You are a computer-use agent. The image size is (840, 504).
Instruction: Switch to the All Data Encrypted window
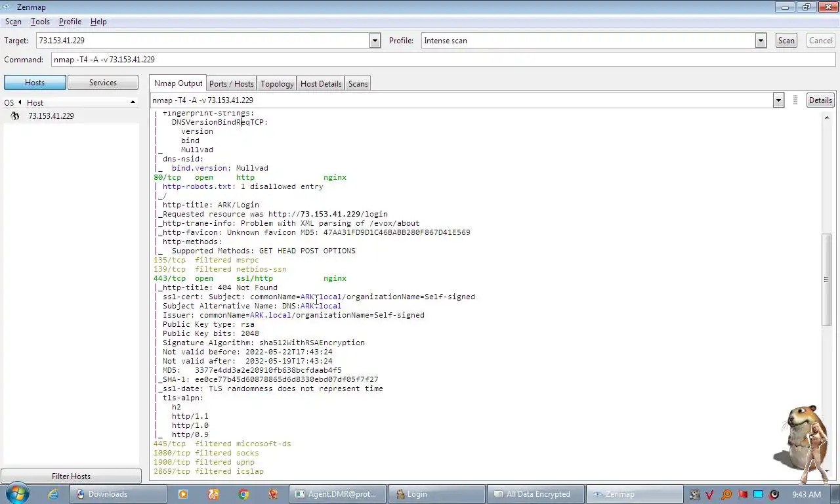tap(536, 494)
